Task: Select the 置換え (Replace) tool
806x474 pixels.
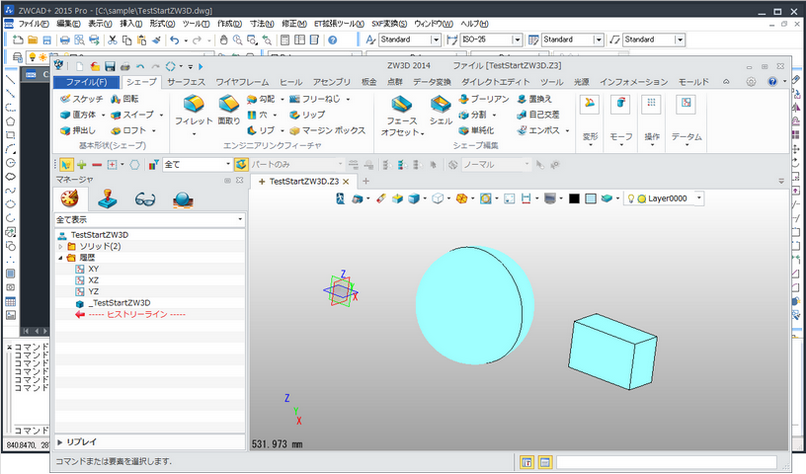Action: (x=535, y=99)
